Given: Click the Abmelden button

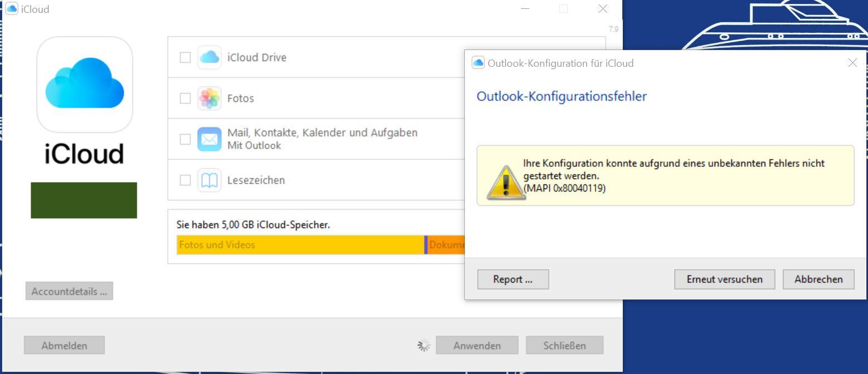Looking at the screenshot, I should coord(64,346).
